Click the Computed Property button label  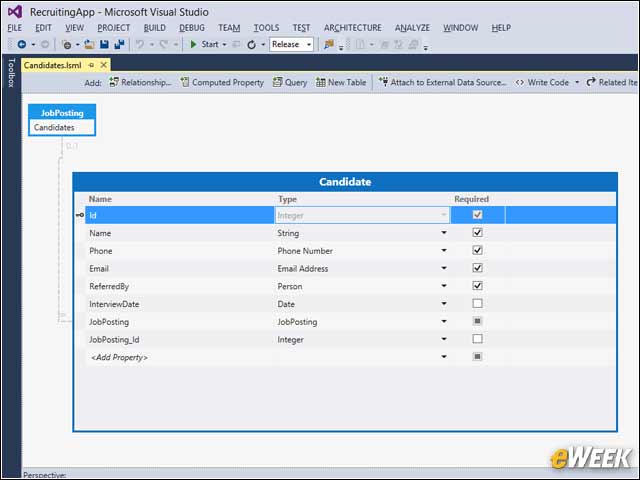[228, 82]
